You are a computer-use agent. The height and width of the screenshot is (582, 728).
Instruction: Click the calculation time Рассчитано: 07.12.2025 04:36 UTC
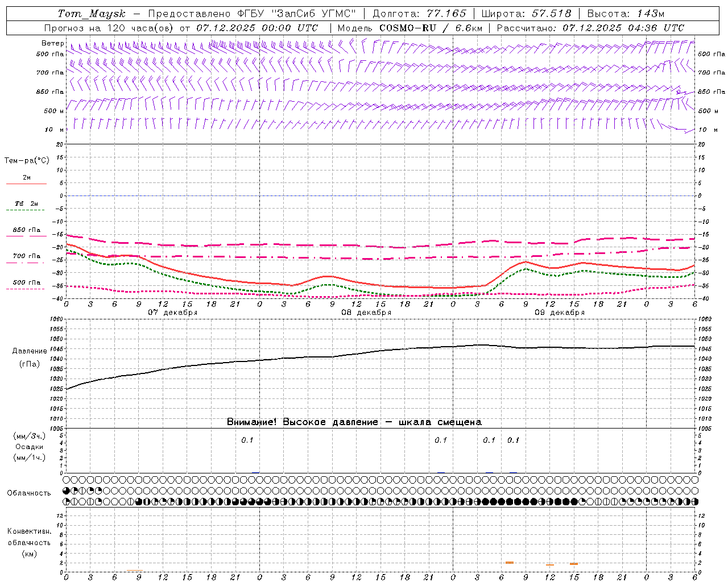pos(590,28)
